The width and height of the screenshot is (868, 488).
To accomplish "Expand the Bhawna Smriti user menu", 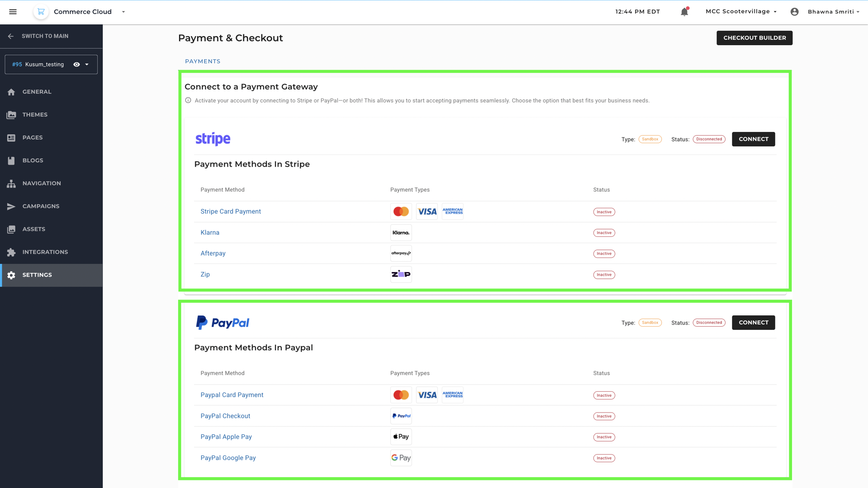I will [833, 12].
